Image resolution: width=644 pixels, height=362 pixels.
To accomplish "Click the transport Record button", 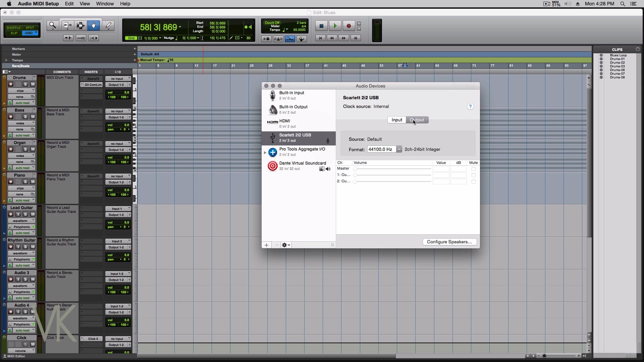I will tap(348, 26).
